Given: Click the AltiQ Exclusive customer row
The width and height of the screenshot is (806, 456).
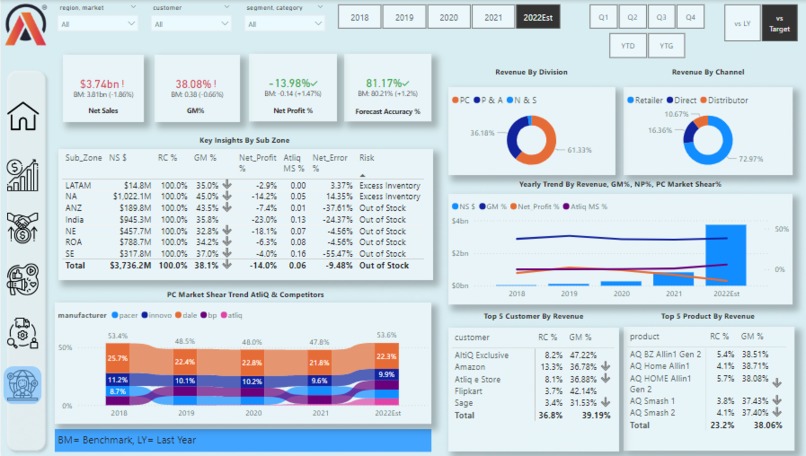Looking at the screenshot, I should pos(532,355).
